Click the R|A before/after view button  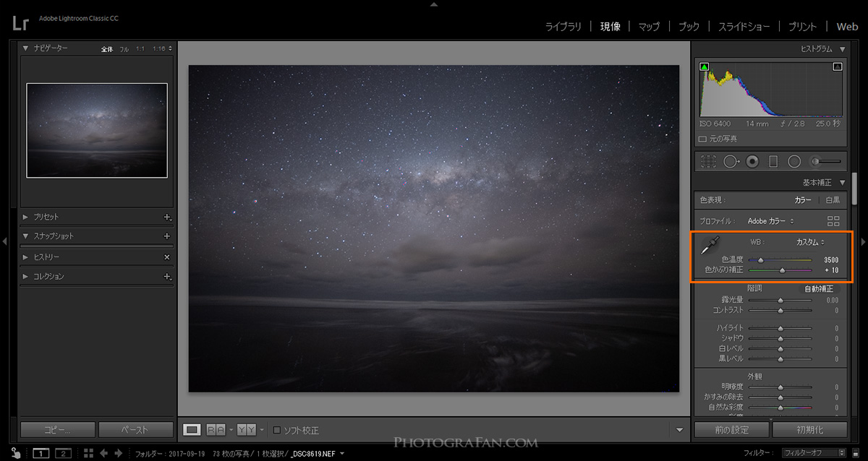[x=216, y=430]
